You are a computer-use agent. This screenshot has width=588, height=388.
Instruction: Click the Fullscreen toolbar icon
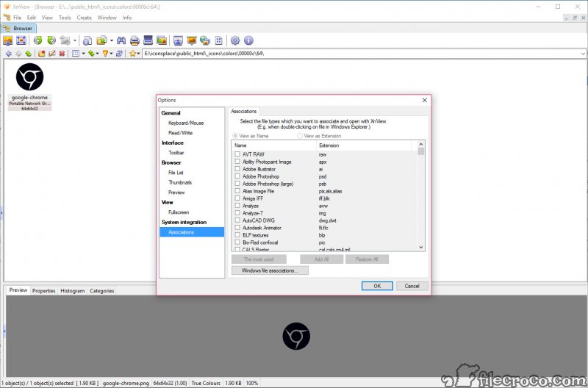click(x=21, y=40)
